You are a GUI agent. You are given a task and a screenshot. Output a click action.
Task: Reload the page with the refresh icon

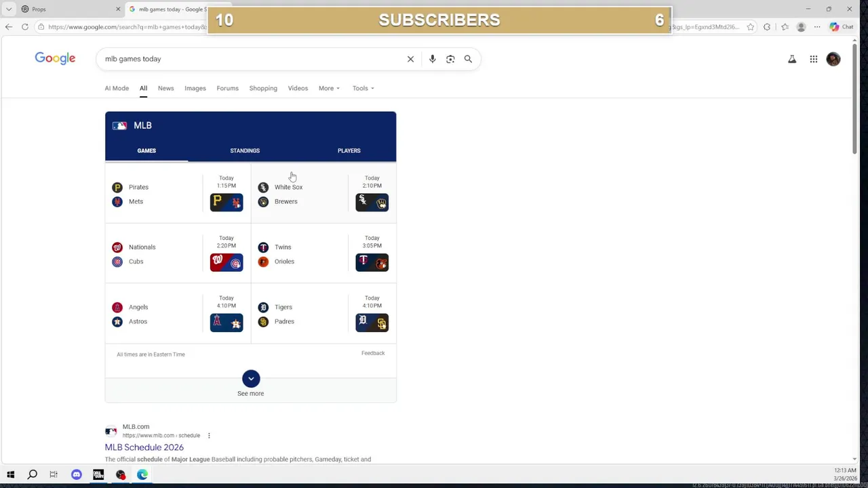25,27
